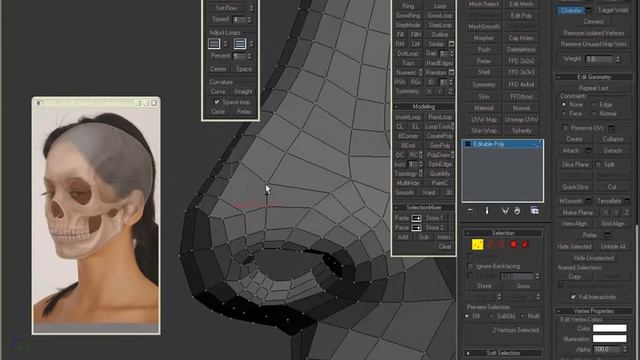
Task: Click FFD 4x4x4 modifier button
Action: [521, 84]
